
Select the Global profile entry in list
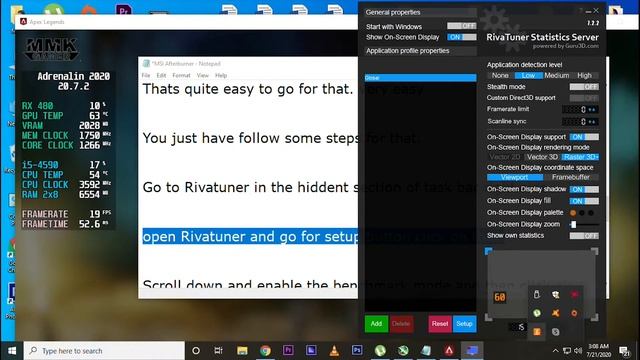pyautogui.click(x=420, y=78)
